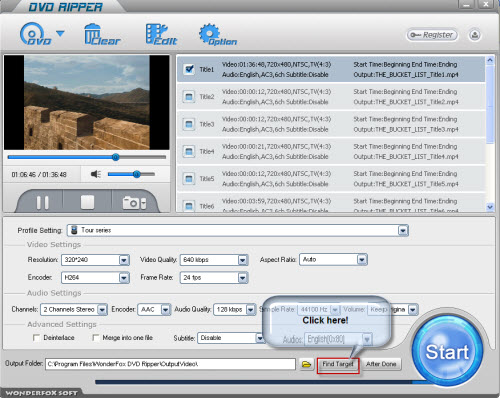The width and height of the screenshot is (500, 398).
Task: Check the Title3 checkbox
Action: click(x=189, y=124)
